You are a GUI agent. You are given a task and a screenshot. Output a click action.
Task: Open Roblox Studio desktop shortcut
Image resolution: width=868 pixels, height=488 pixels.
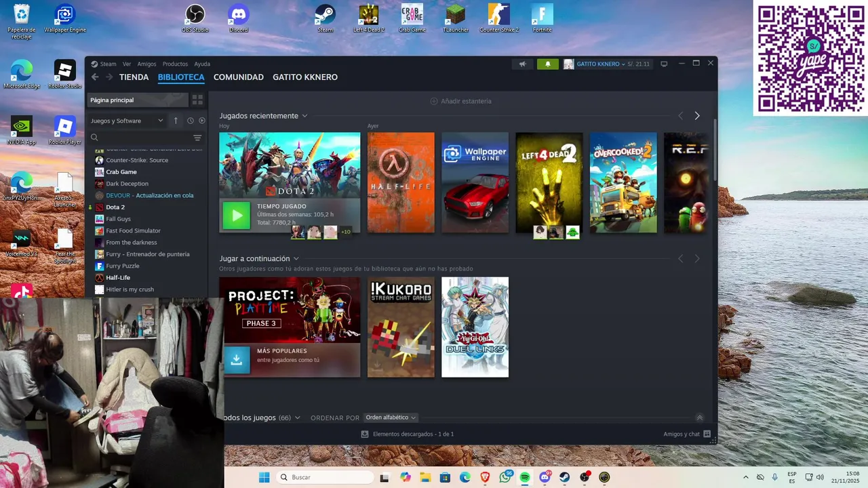[x=65, y=75]
